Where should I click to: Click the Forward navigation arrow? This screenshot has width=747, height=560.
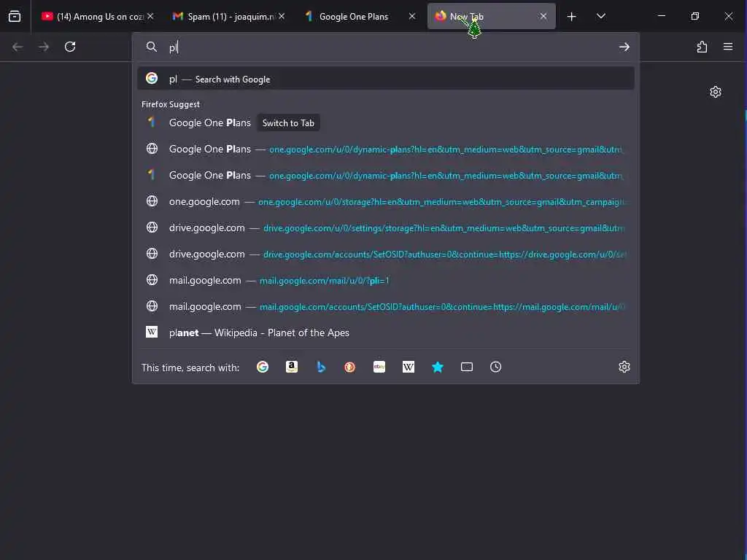[44, 47]
